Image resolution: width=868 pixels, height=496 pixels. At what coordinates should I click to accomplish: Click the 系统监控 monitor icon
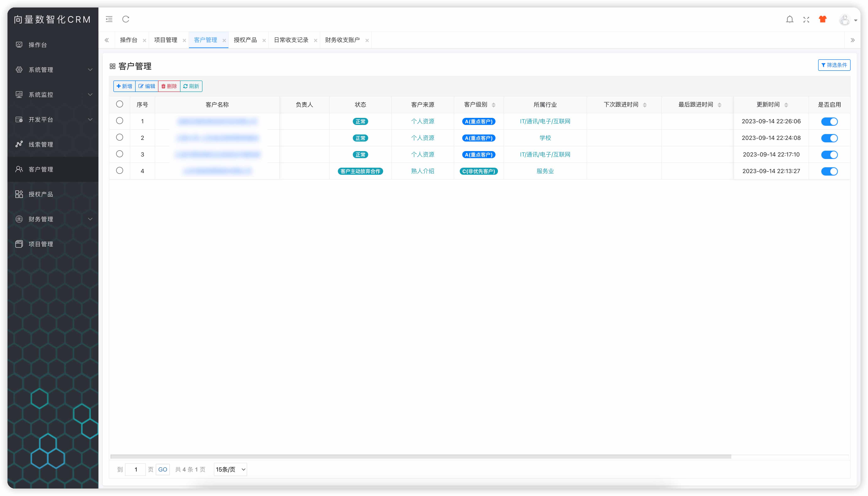(19, 94)
